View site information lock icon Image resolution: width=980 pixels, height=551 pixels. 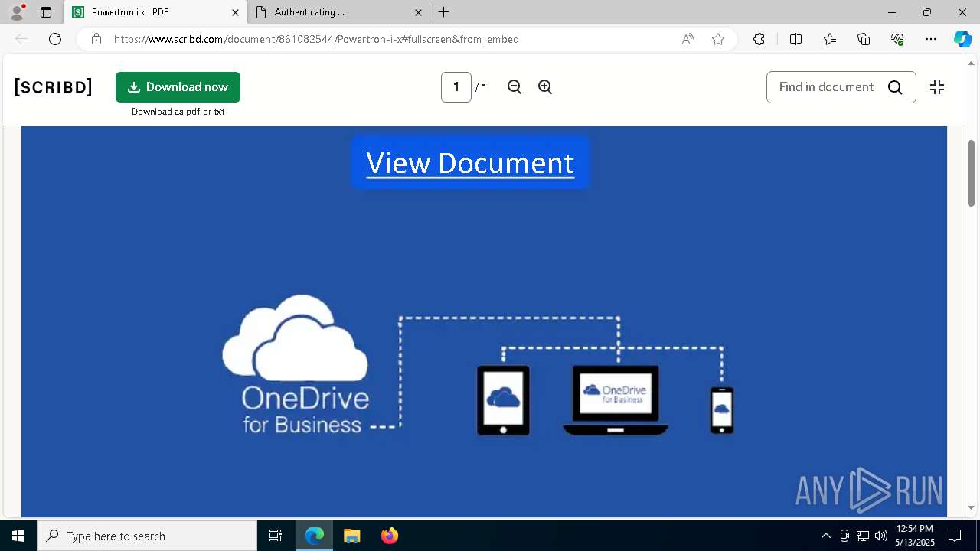coord(96,39)
